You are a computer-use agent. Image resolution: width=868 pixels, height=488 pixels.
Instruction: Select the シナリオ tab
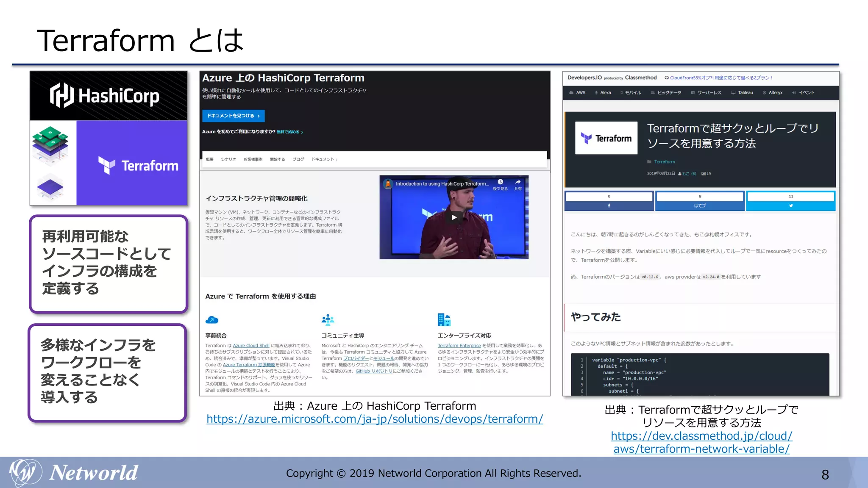pos(228,159)
